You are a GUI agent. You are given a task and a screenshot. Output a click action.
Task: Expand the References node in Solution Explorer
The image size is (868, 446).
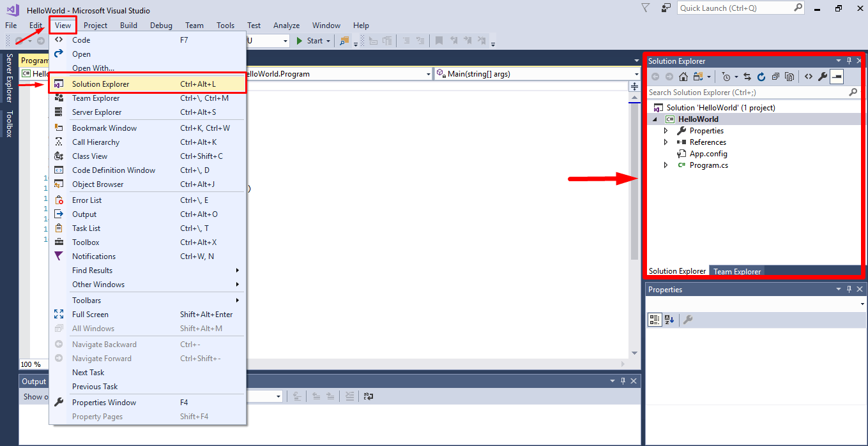tap(666, 142)
